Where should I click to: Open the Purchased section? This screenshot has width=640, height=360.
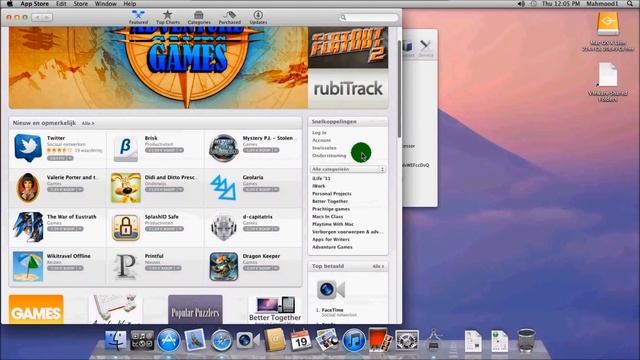click(x=229, y=17)
